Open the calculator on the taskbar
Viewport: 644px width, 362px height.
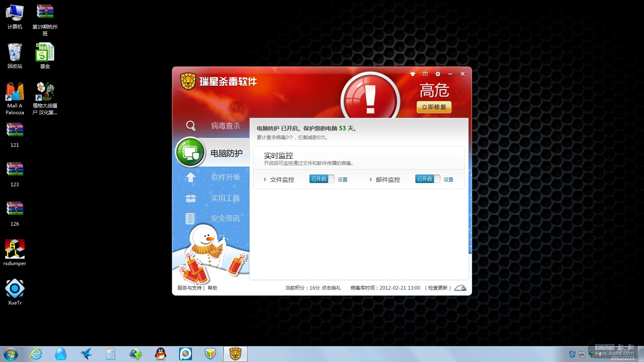click(x=111, y=354)
